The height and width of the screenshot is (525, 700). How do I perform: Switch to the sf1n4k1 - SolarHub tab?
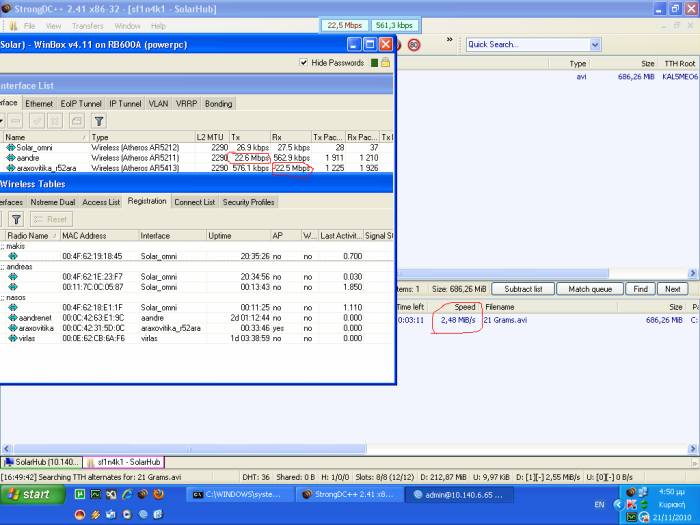point(122,462)
